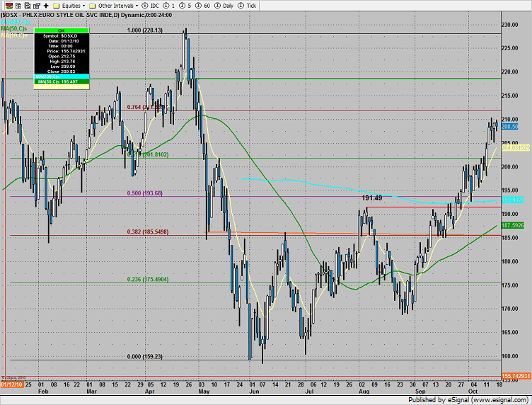Click the Other Intervals folder icon
532x405 pixels.
(x=93, y=5)
